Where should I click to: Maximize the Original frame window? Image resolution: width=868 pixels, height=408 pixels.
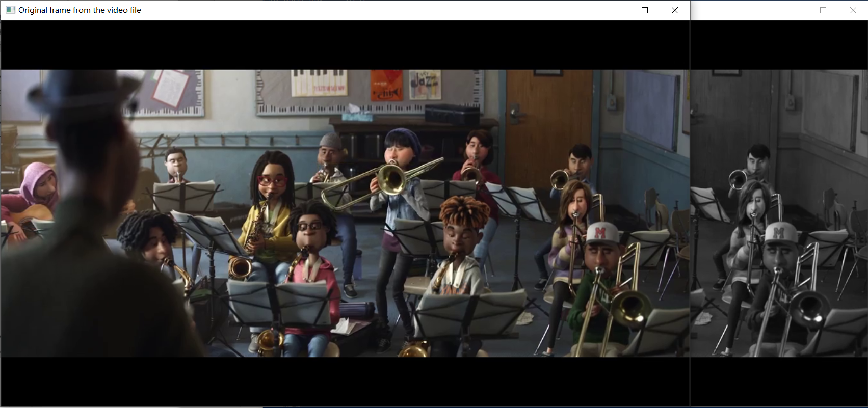(x=645, y=10)
